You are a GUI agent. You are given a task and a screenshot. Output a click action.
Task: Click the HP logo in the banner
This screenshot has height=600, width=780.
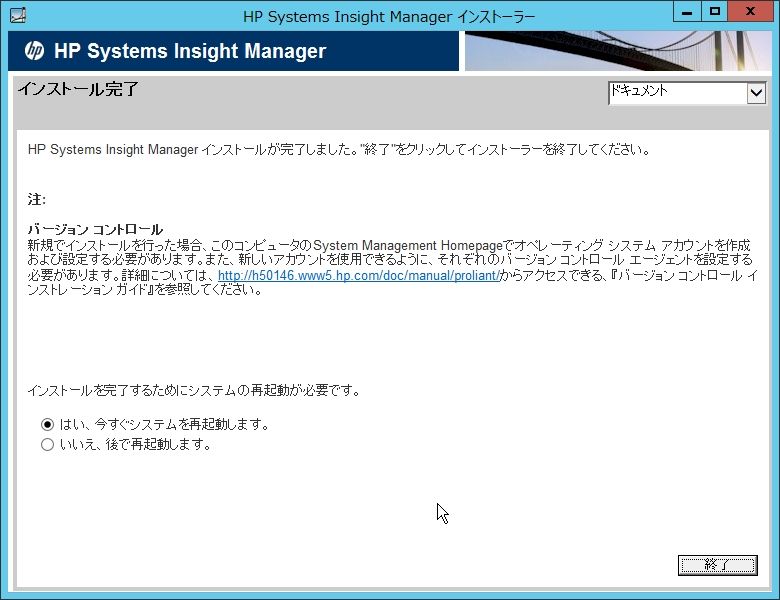point(34,51)
